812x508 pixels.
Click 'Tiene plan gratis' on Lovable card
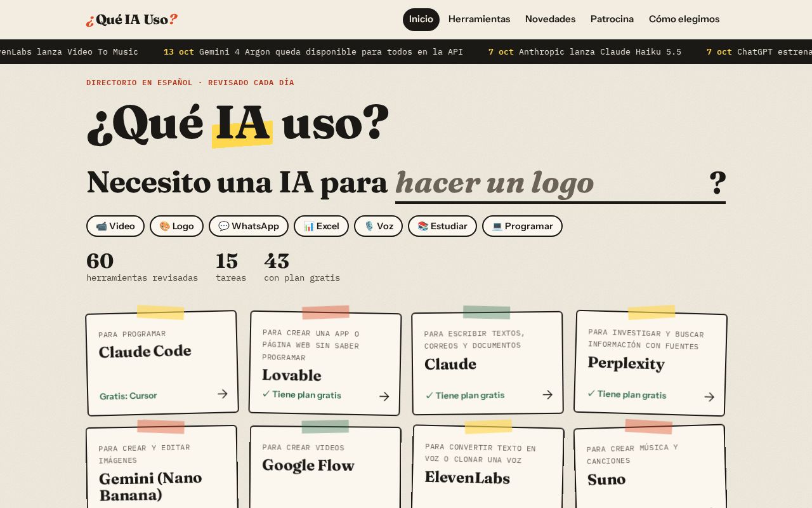(302, 394)
